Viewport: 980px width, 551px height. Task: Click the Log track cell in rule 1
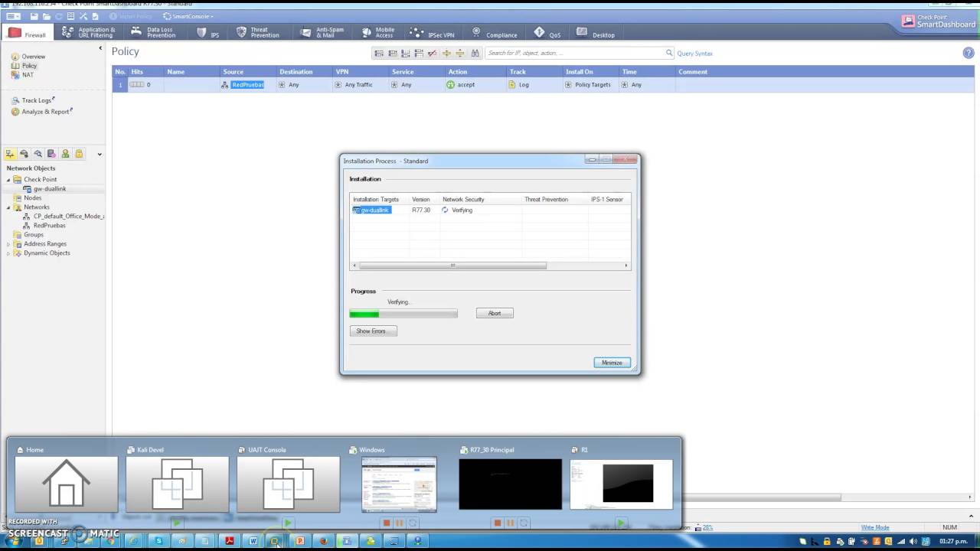(x=534, y=84)
